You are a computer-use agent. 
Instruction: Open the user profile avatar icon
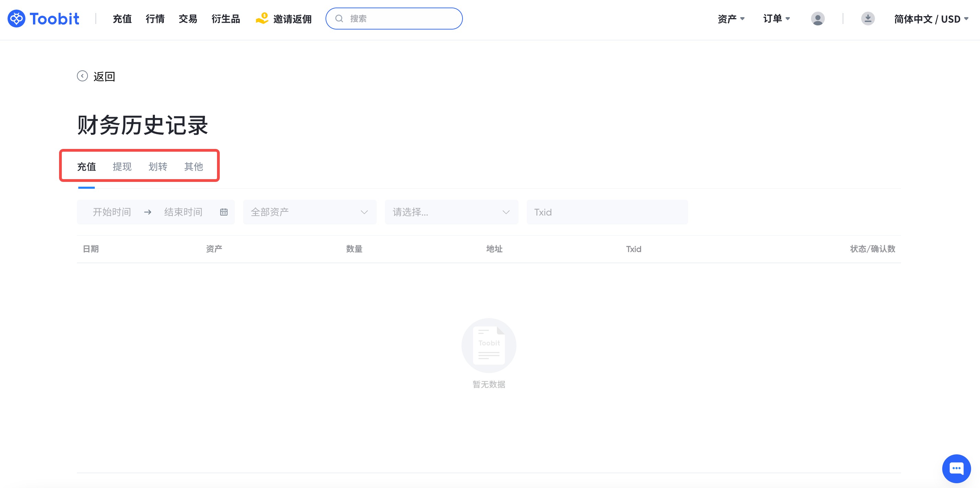click(x=818, y=19)
